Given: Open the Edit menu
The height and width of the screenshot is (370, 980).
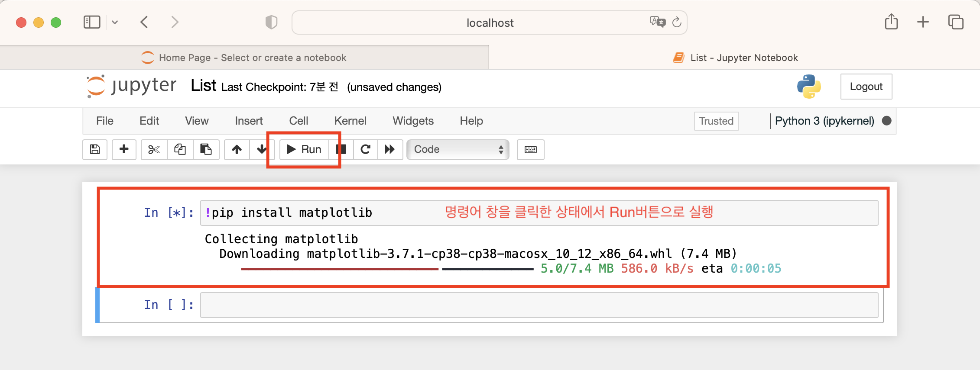Looking at the screenshot, I should [x=149, y=121].
